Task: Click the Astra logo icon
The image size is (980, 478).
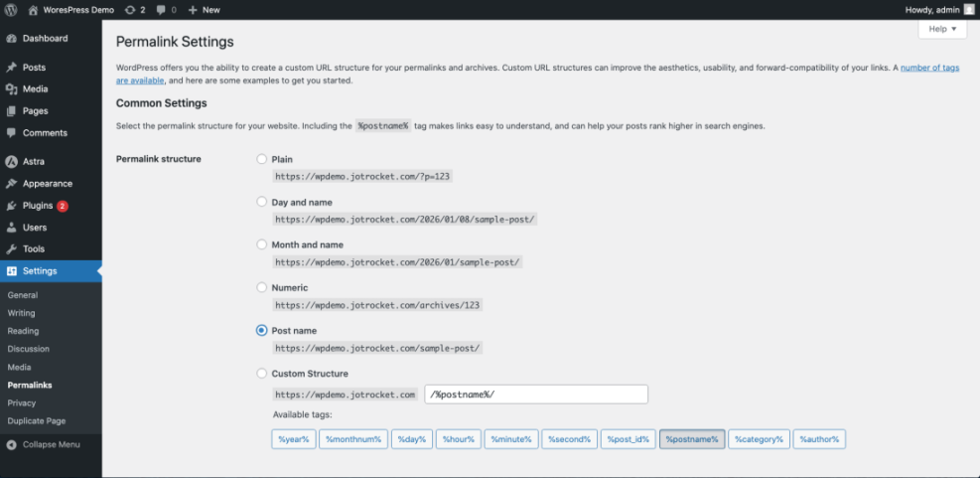Action: [11, 161]
